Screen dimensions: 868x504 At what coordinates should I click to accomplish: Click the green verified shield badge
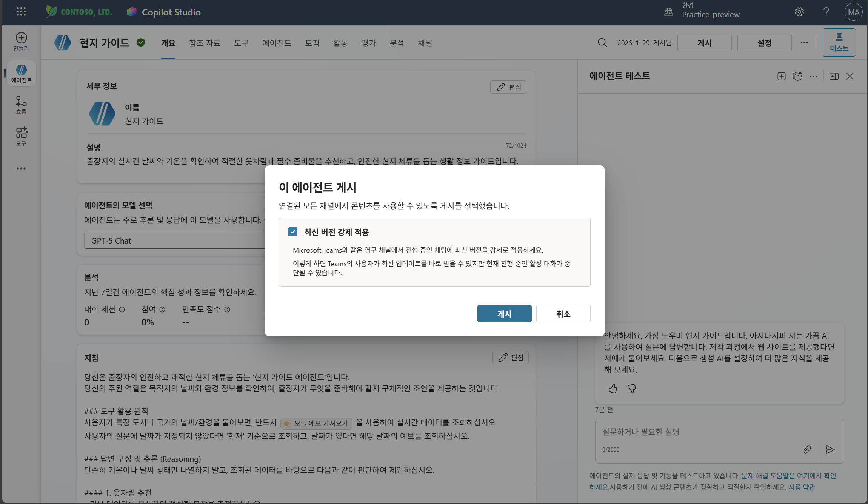point(141,43)
